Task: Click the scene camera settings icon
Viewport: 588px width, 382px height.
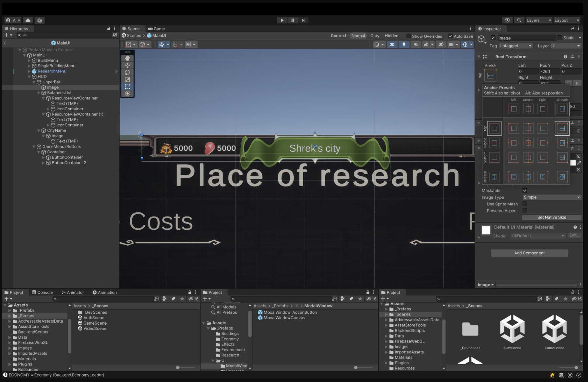Action: [451, 45]
